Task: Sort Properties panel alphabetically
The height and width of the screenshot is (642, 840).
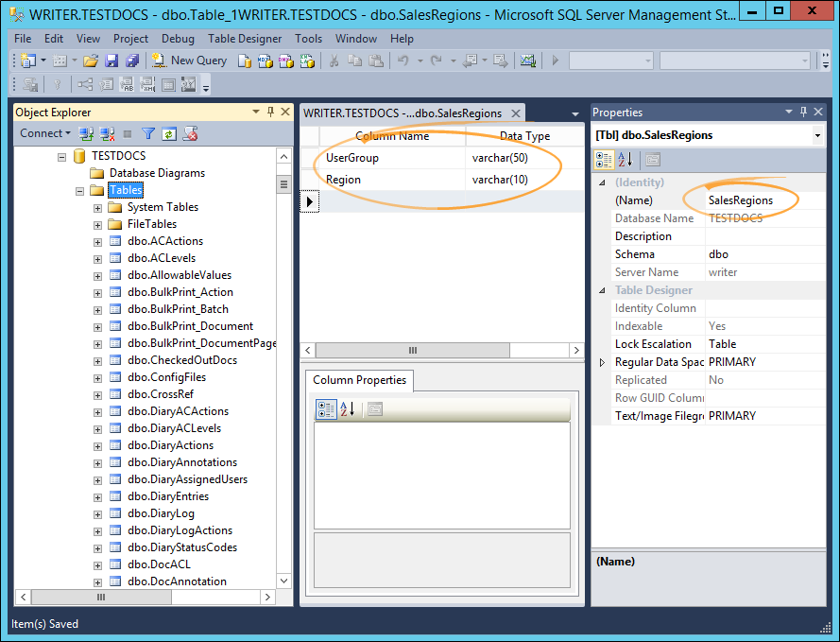Action: point(626,159)
